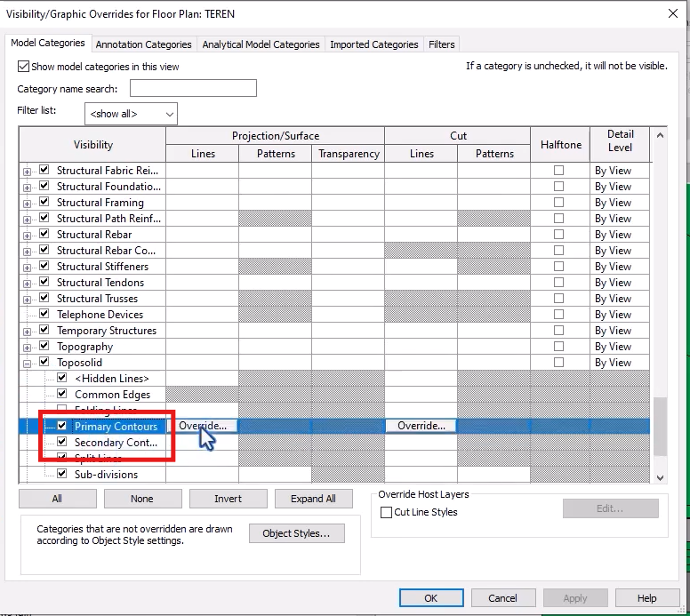Viewport: 690px width, 616px height.
Task: Toggle Primary Contours visibility checkbox
Action: [62, 427]
